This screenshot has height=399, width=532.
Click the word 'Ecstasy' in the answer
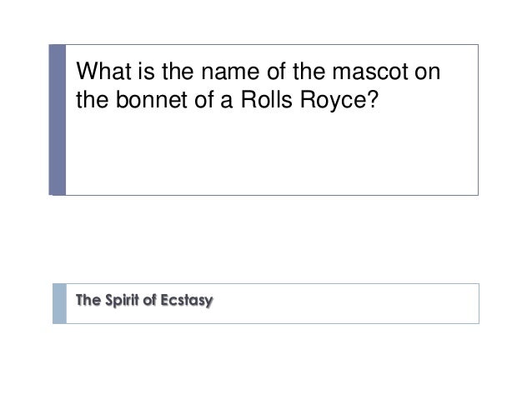coord(187,301)
